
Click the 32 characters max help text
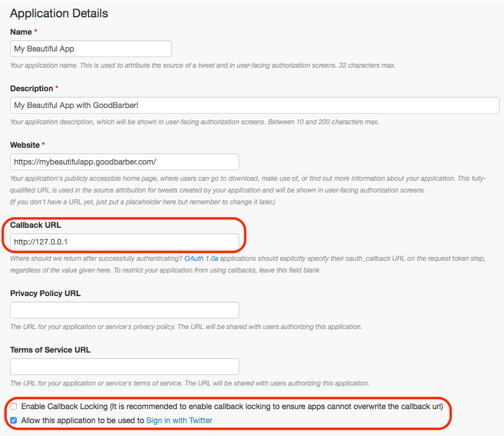[367, 65]
